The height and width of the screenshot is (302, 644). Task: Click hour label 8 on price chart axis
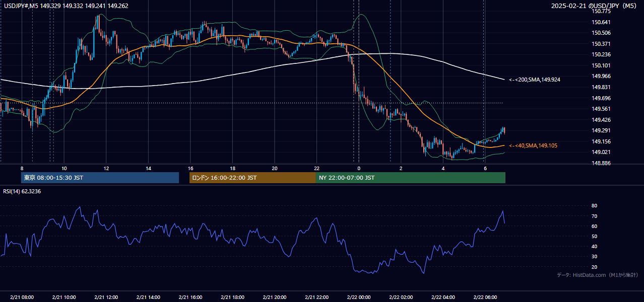[x=22, y=168]
